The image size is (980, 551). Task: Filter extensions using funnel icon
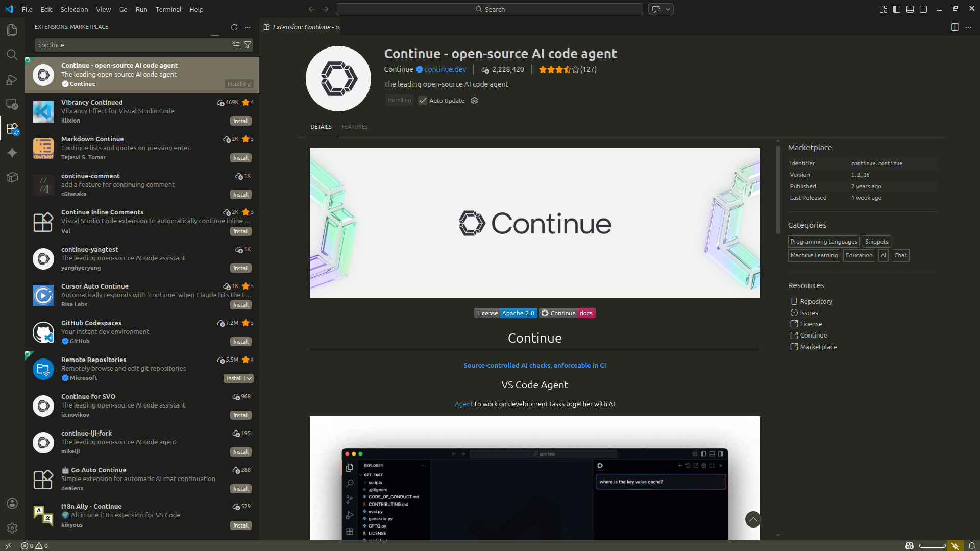pyautogui.click(x=248, y=45)
